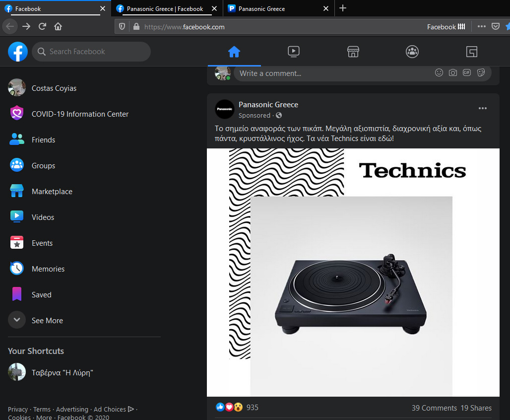Open the Home feed tab icon
This screenshot has width=510, height=420.
click(x=234, y=52)
